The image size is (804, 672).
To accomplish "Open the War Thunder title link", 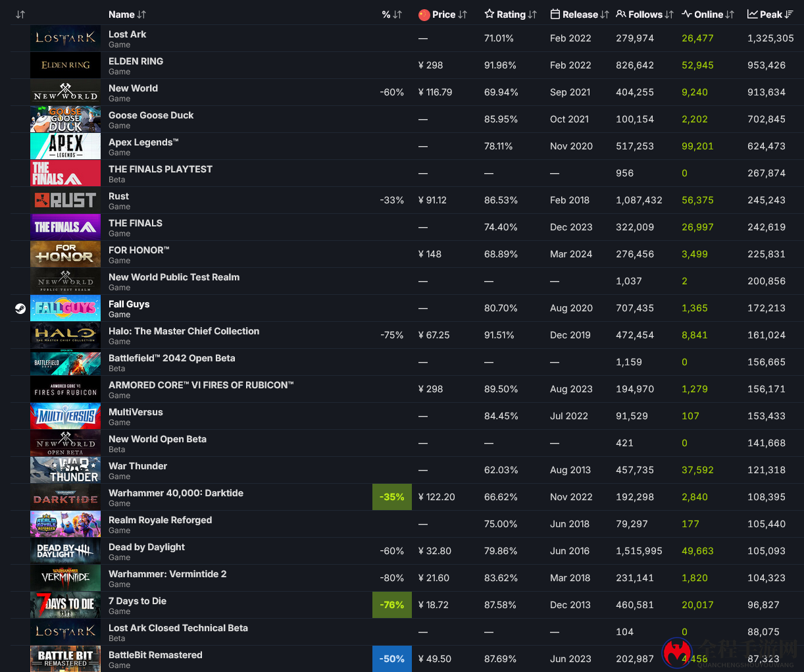I will (x=138, y=466).
